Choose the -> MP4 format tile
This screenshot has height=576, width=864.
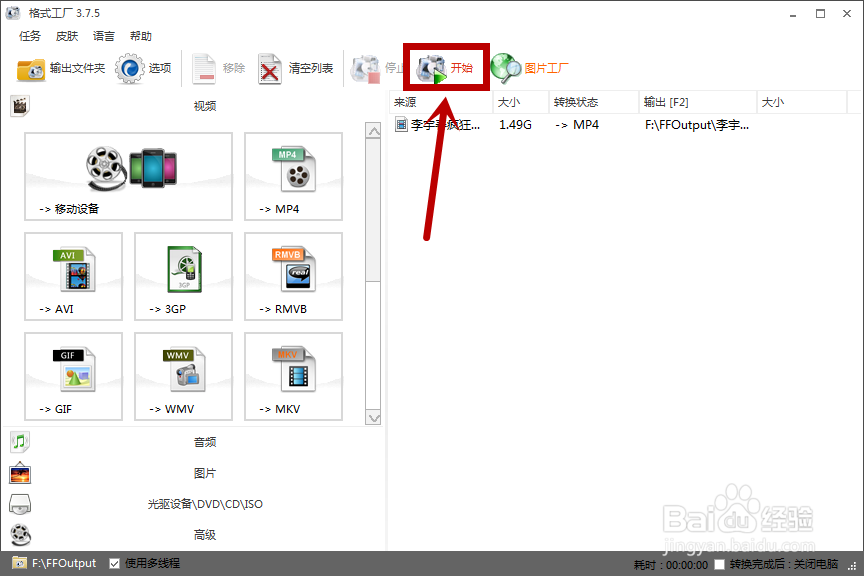click(293, 176)
